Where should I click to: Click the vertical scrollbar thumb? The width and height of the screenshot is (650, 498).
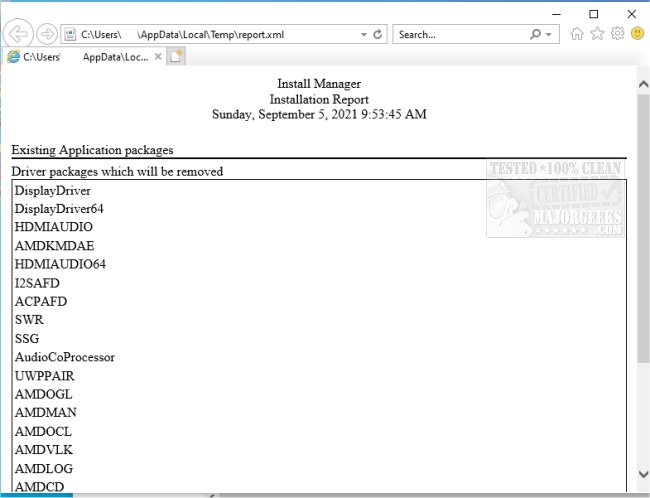643,228
